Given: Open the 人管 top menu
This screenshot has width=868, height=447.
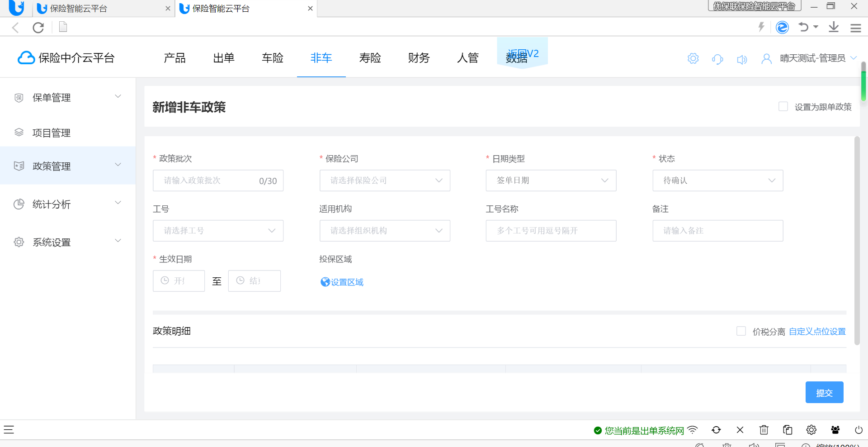Looking at the screenshot, I should (x=468, y=58).
